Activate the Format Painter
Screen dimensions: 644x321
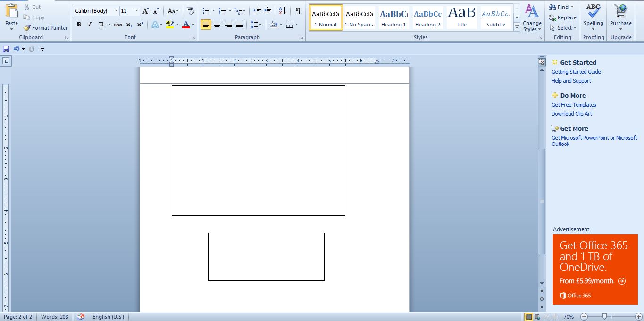pyautogui.click(x=45, y=28)
